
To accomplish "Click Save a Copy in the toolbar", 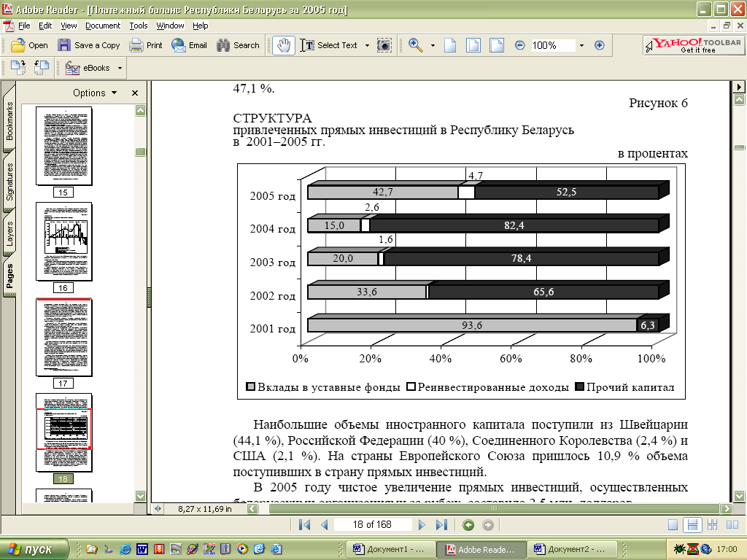I will 88,45.
